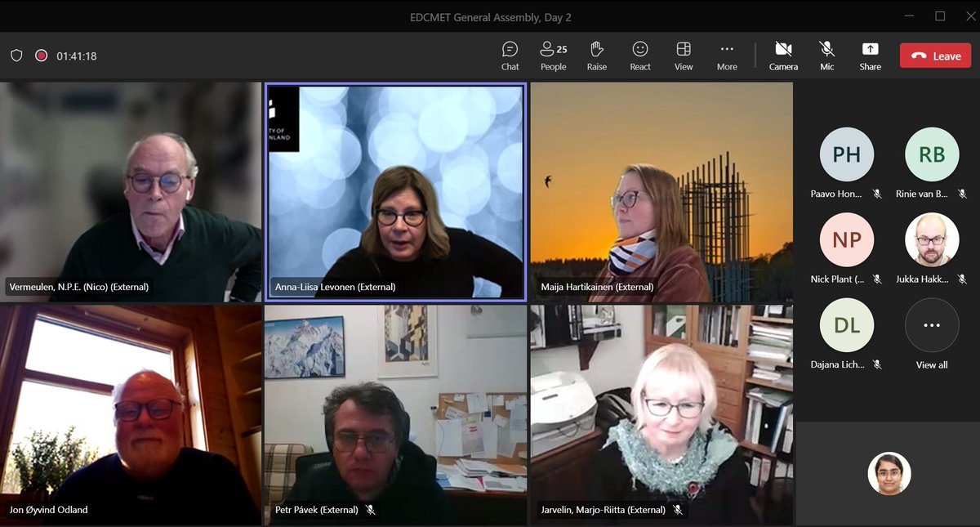Open View all participants

pos(932,325)
